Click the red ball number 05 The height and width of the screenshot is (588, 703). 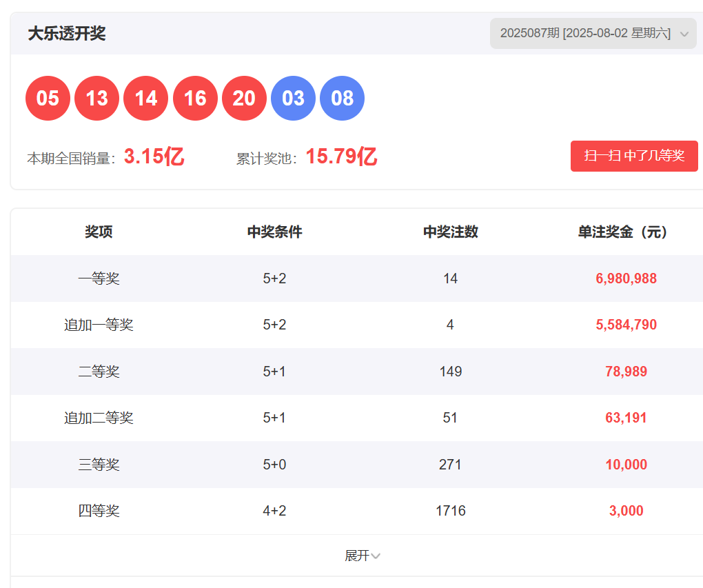48,99
